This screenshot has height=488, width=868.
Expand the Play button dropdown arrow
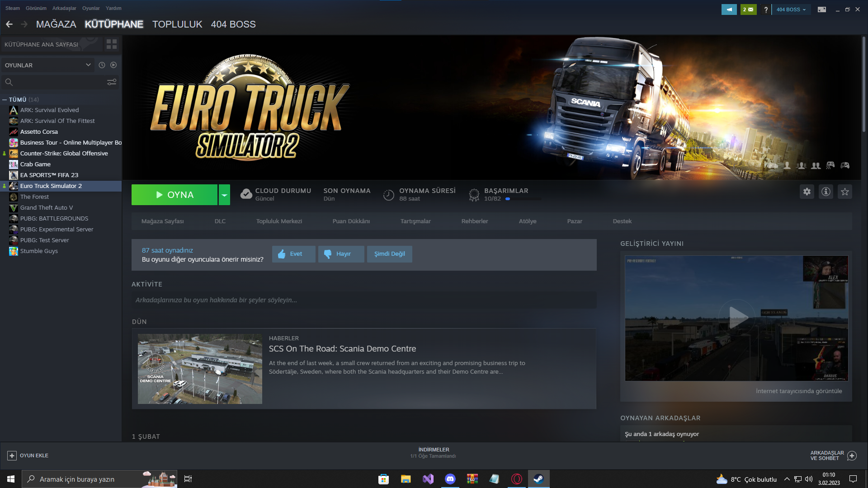point(225,194)
